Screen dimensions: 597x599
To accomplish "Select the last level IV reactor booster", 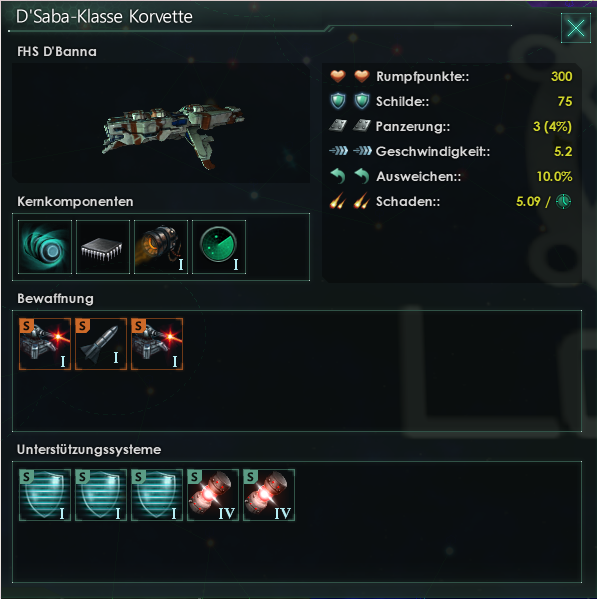I will [x=269, y=495].
